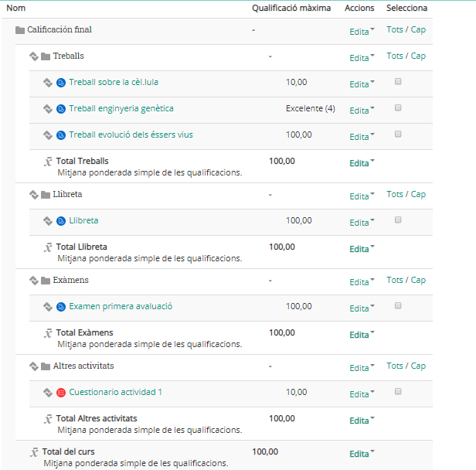Open Treball enginyeria genètica link
This screenshot has height=470, width=476.
coord(121,108)
